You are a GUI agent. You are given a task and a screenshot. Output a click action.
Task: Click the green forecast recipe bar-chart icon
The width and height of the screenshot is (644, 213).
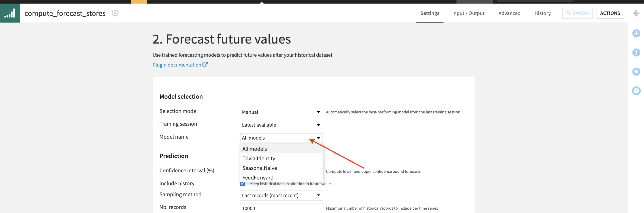(10, 13)
